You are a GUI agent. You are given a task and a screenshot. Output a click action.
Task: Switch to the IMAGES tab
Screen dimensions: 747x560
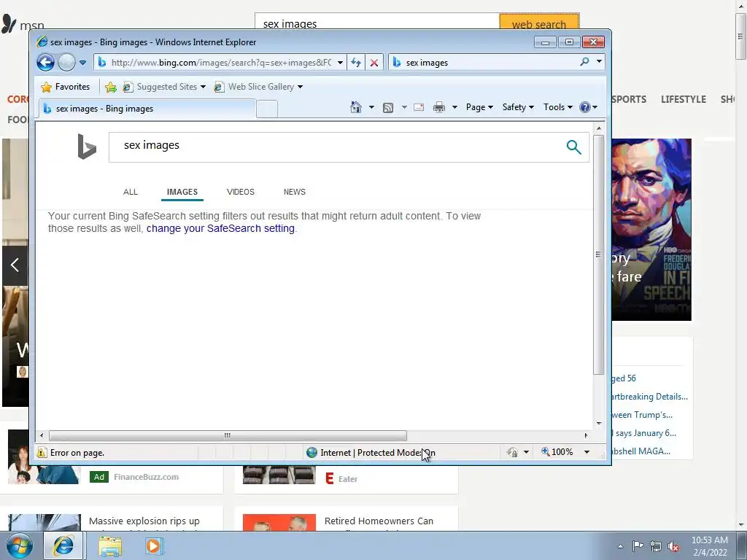(182, 192)
